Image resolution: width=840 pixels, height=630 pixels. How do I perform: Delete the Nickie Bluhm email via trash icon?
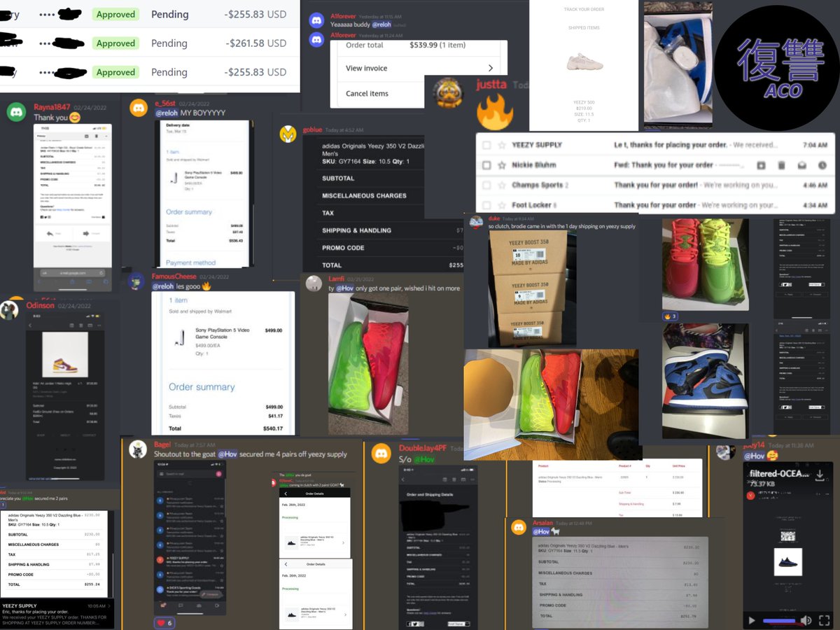(x=781, y=165)
